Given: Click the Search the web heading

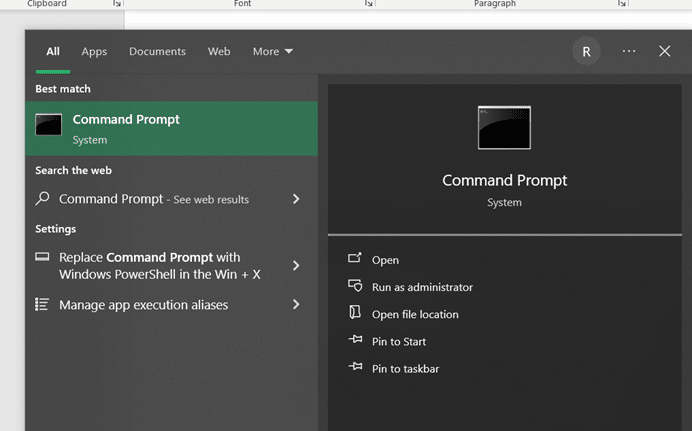Looking at the screenshot, I should coord(73,171).
